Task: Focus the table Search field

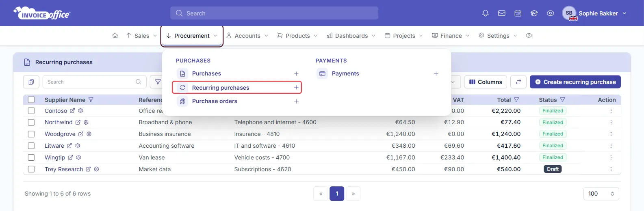Action: [95, 82]
